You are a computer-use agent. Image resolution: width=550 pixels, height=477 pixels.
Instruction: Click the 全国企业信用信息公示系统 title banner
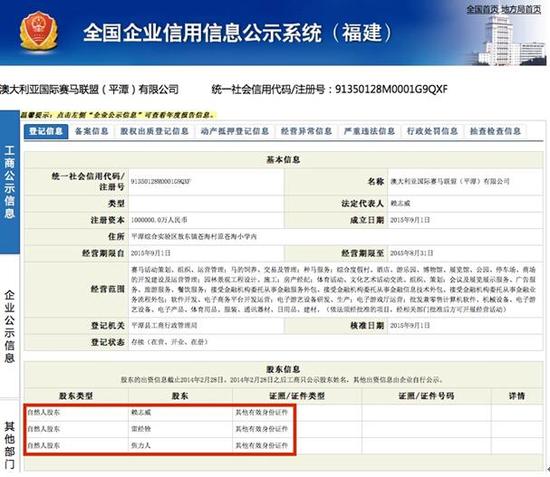[x=237, y=33]
